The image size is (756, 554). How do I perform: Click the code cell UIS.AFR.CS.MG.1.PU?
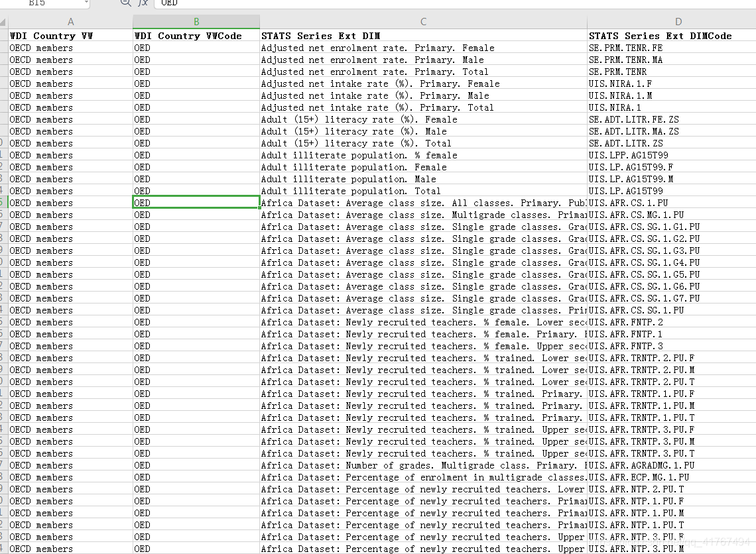point(672,215)
